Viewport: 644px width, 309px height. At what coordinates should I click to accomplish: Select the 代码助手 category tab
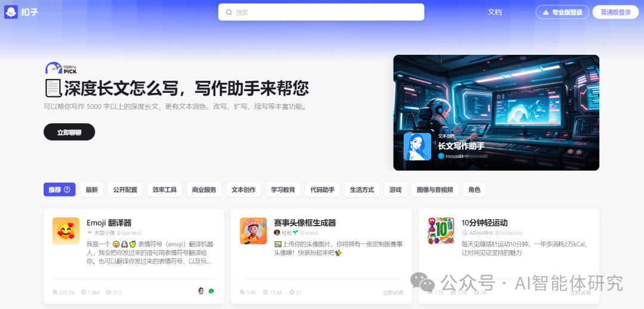(323, 190)
